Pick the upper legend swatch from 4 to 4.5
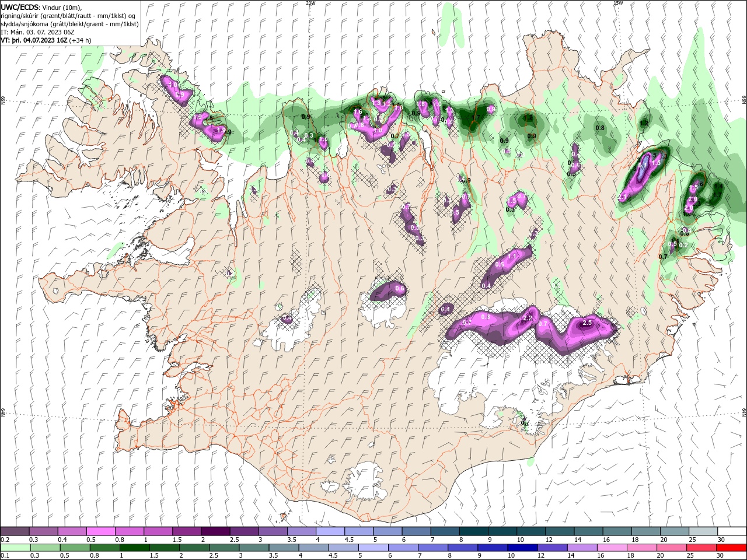Image resolution: width=747 pixels, height=560 pixels. pos(330,531)
